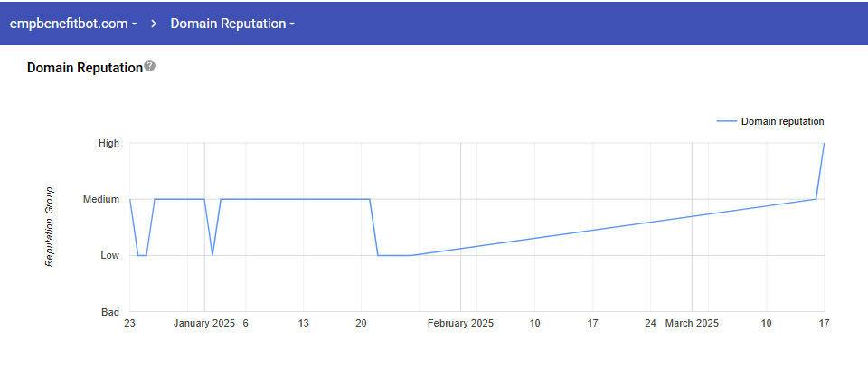Click the 23 date label at chart start
868x379 pixels.
pos(130,323)
